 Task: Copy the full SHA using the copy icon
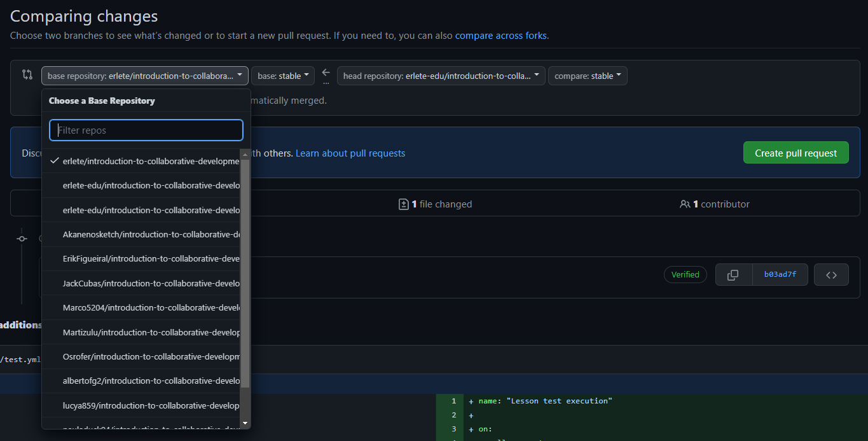[733, 274]
